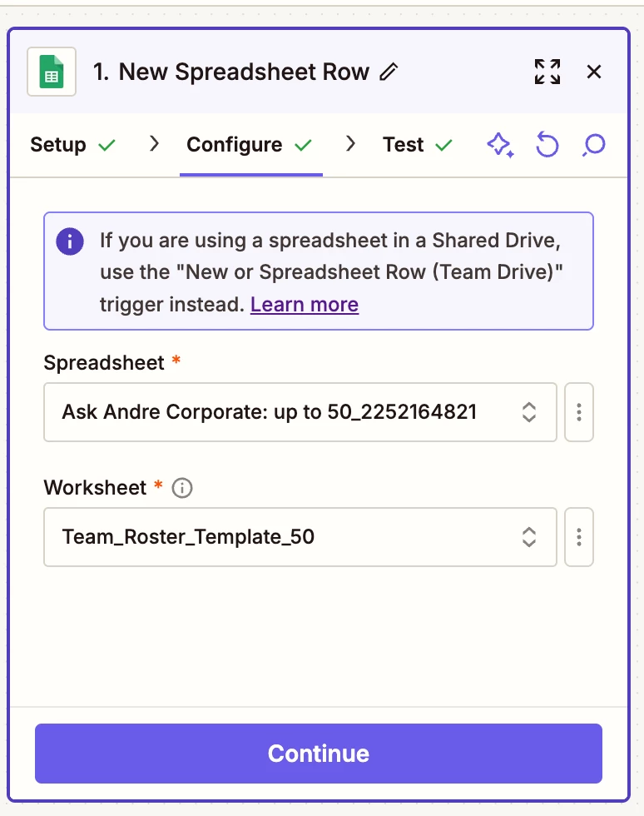Click the Shared Drive notice text
The image size is (644, 816).
click(x=331, y=272)
